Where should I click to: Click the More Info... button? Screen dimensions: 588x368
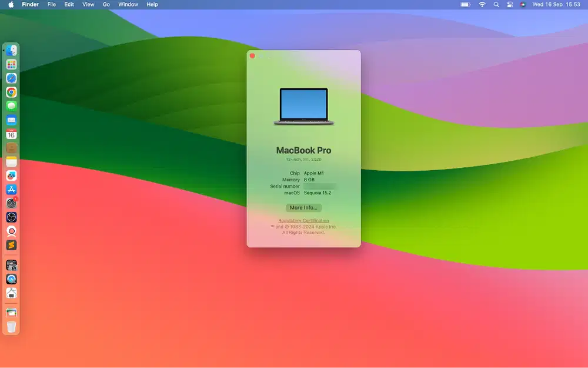[303, 208]
